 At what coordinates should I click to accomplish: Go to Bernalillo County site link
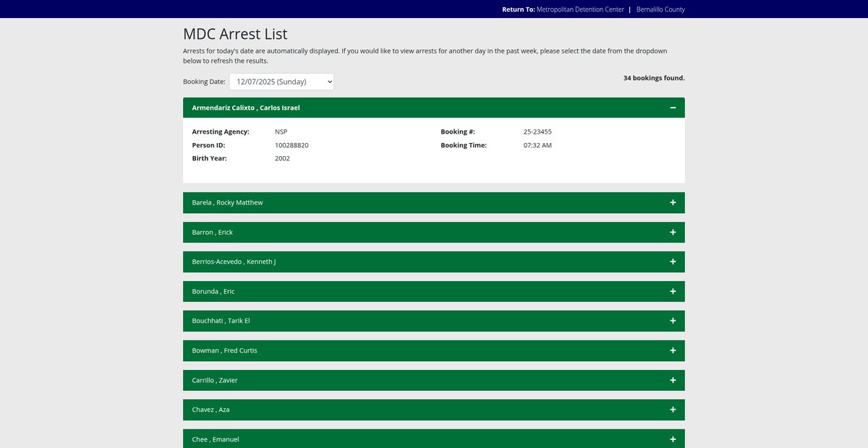click(x=660, y=9)
